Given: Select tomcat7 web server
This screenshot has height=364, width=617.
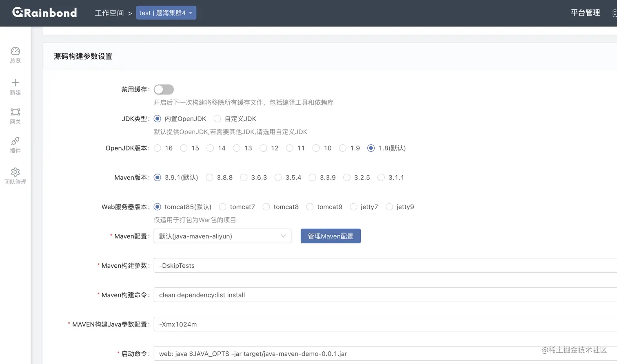Looking at the screenshot, I should [222, 207].
